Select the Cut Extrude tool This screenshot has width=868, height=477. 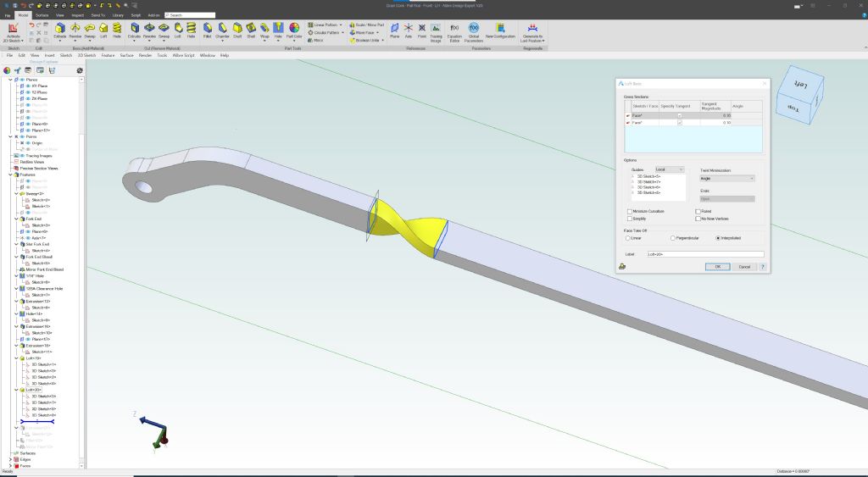click(x=135, y=31)
